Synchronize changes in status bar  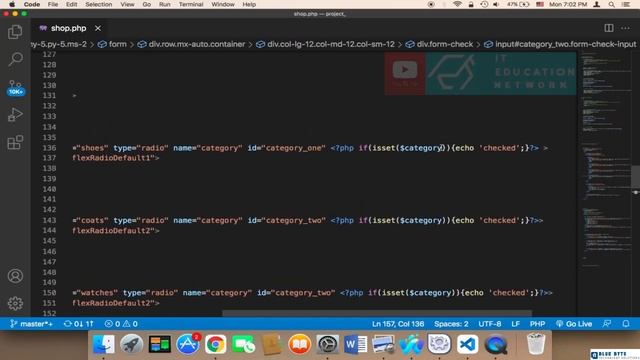coord(79,324)
